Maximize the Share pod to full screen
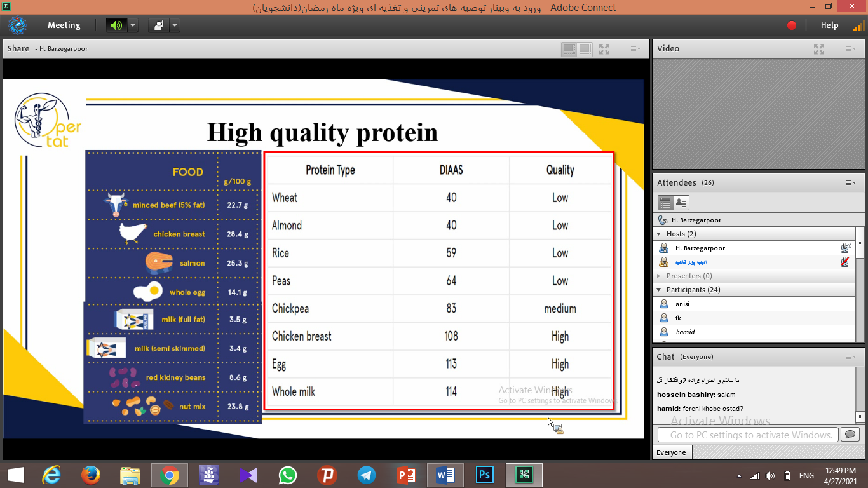The height and width of the screenshot is (488, 868). 604,49
